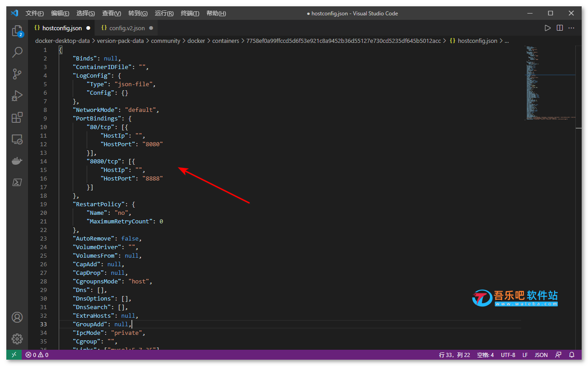
Task: Click the remote window indicator in status bar
Action: point(14,355)
